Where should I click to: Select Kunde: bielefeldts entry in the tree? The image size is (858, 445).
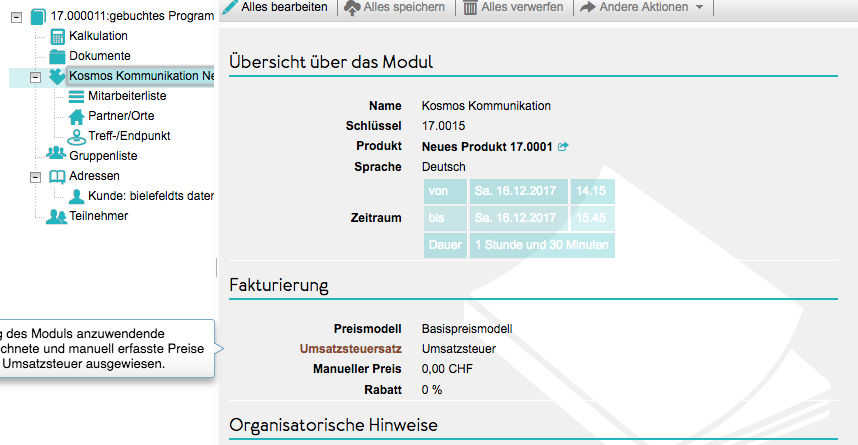tap(150, 196)
